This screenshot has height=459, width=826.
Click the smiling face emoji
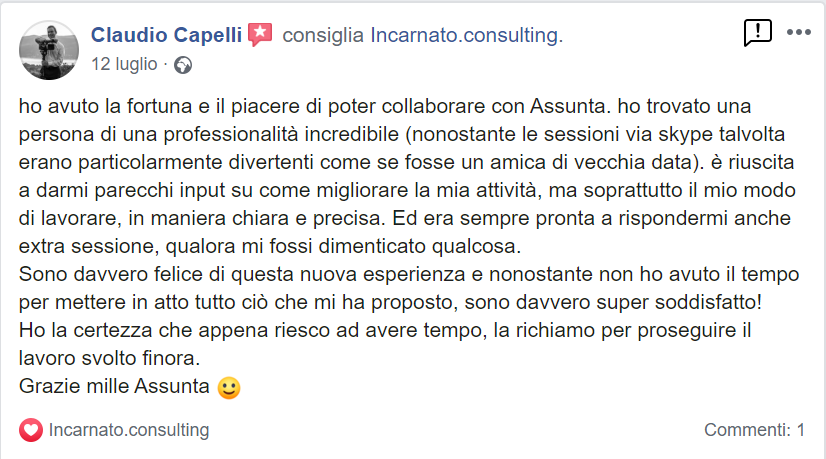pos(229,386)
